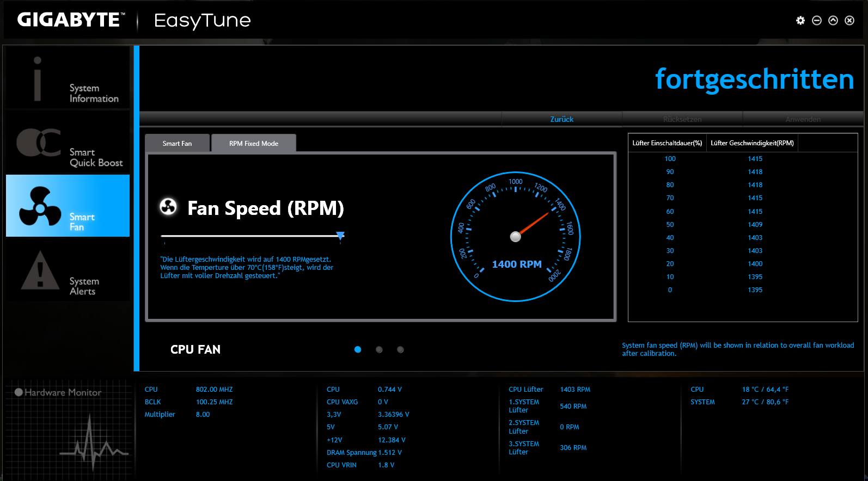Click the fan speed slider handle
The image size is (868, 481).
(x=340, y=236)
